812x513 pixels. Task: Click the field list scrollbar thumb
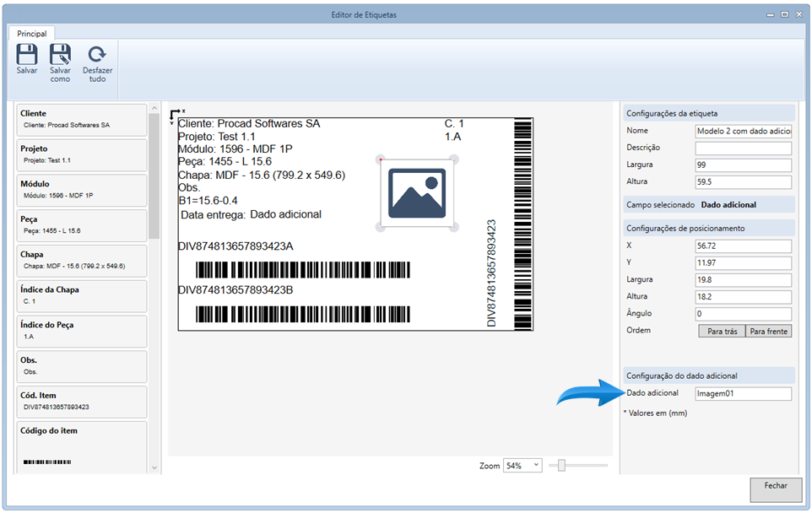click(154, 176)
